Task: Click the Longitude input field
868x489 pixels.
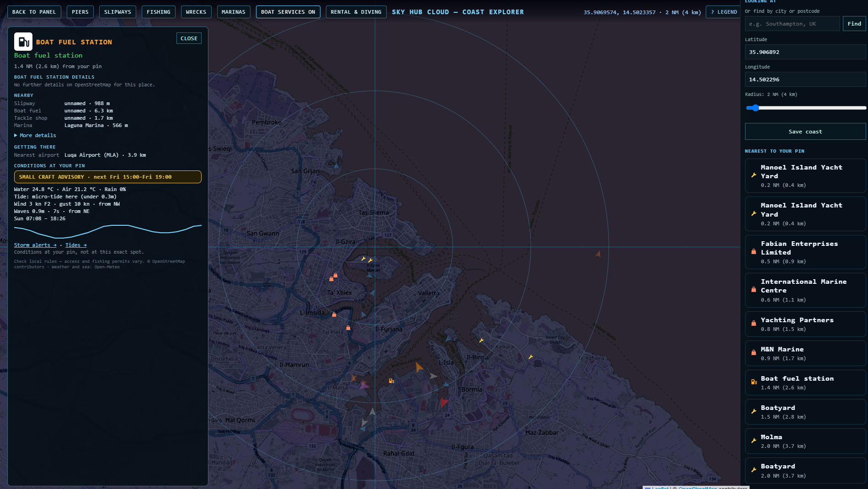Action: click(805, 80)
